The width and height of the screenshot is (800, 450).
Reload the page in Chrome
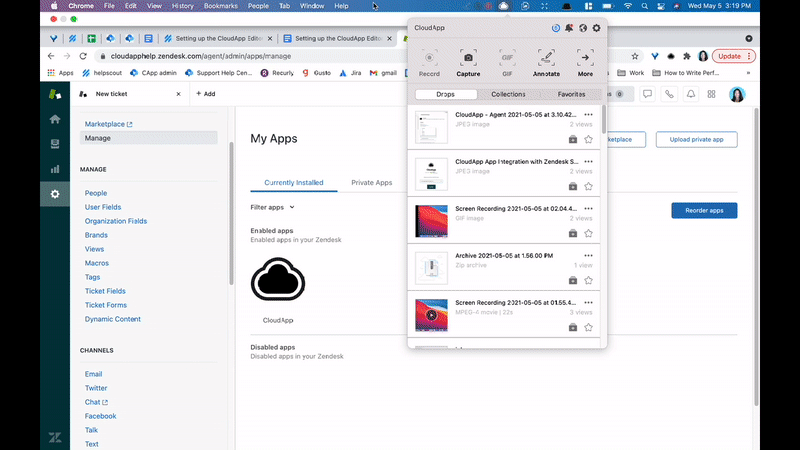pyautogui.click(x=83, y=56)
